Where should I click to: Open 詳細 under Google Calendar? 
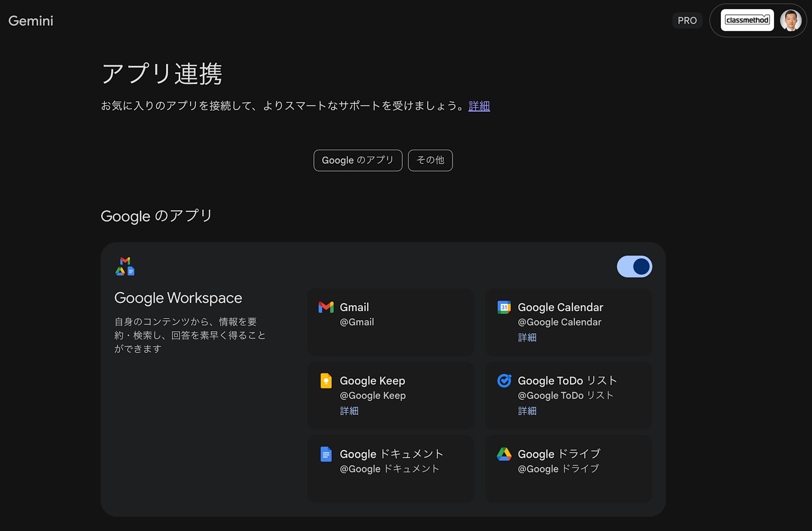click(527, 338)
